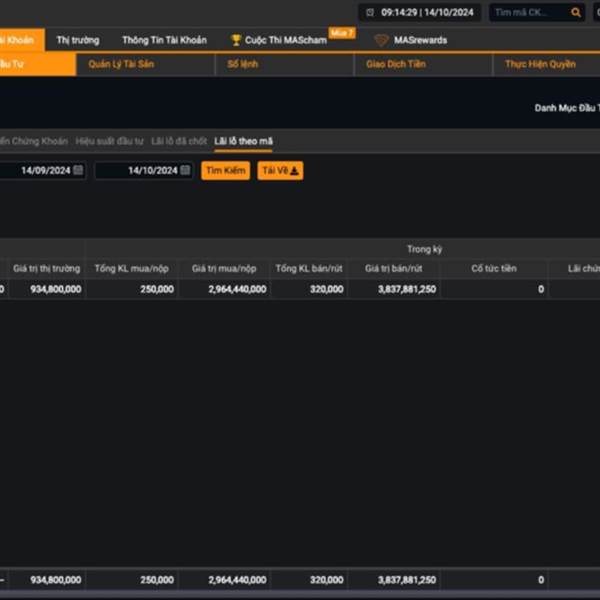The height and width of the screenshot is (600, 600).
Task: Click the clock icon beside the time
Action: point(370,13)
